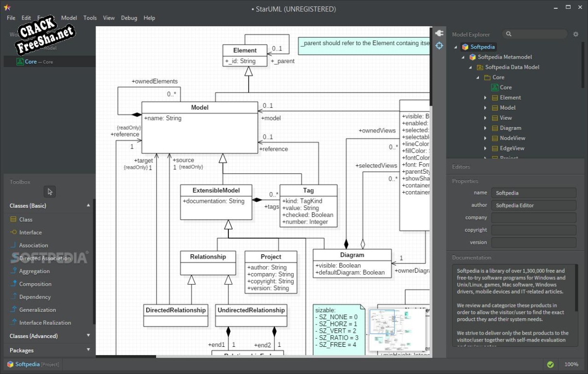Expand the Element class tree node
588x374 pixels.
(x=485, y=98)
